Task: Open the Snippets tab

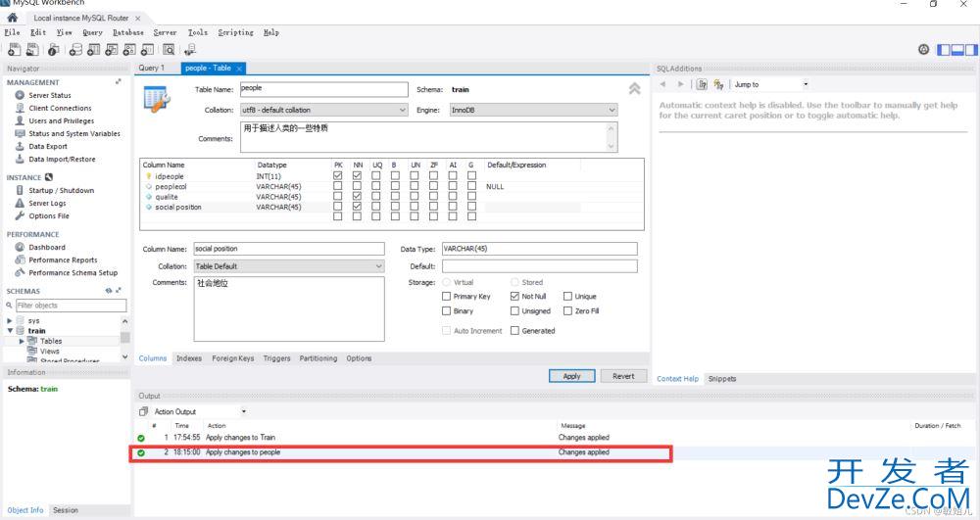Action: coord(722,379)
